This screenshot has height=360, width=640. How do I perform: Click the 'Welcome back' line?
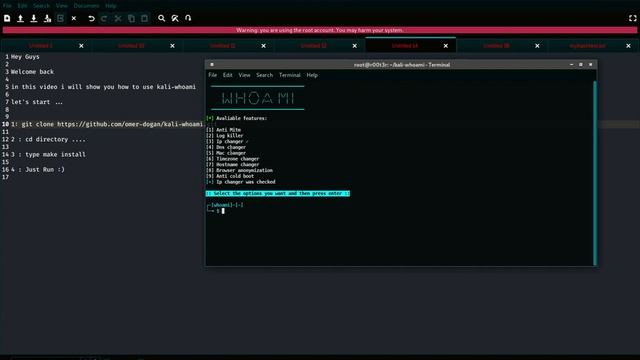(32, 72)
